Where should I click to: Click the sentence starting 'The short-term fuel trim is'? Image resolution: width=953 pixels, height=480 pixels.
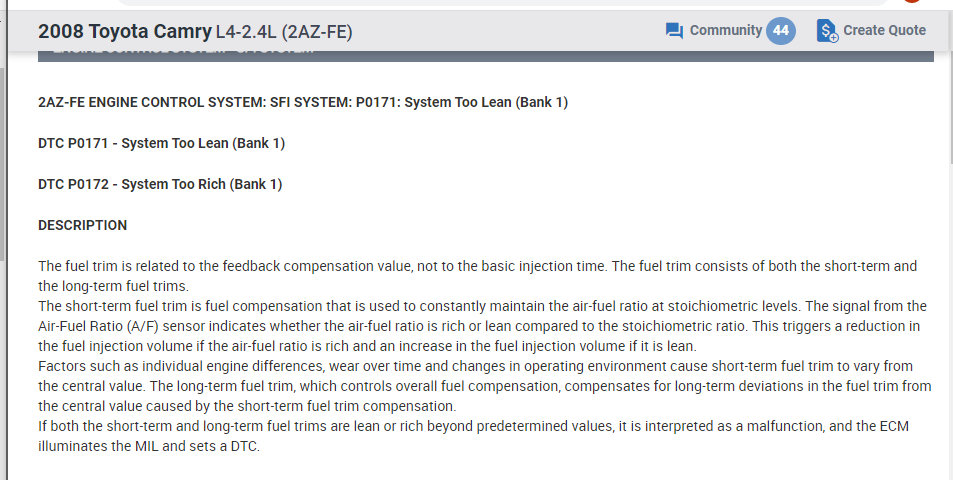click(x=300, y=306)
